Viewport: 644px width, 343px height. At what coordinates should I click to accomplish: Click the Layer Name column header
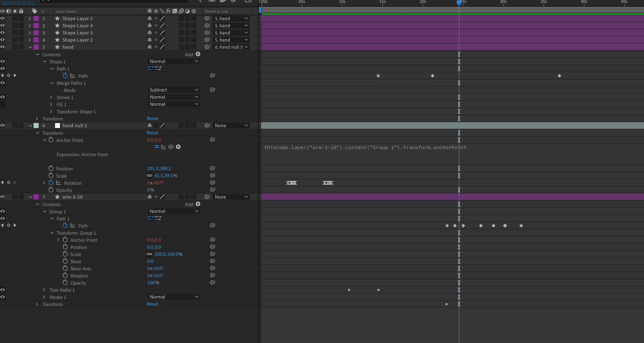pos(66,11)
